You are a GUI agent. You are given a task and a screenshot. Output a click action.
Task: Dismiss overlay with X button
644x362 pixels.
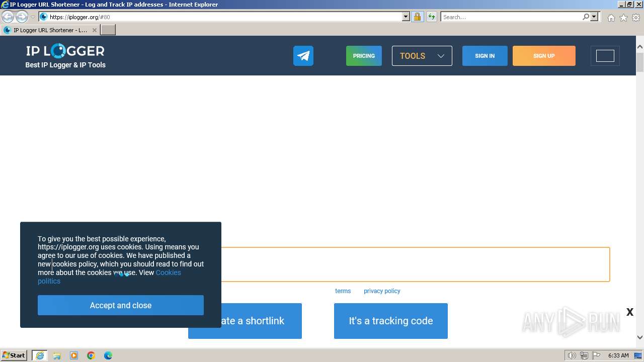pyautogui.click(x=629, y=312)
